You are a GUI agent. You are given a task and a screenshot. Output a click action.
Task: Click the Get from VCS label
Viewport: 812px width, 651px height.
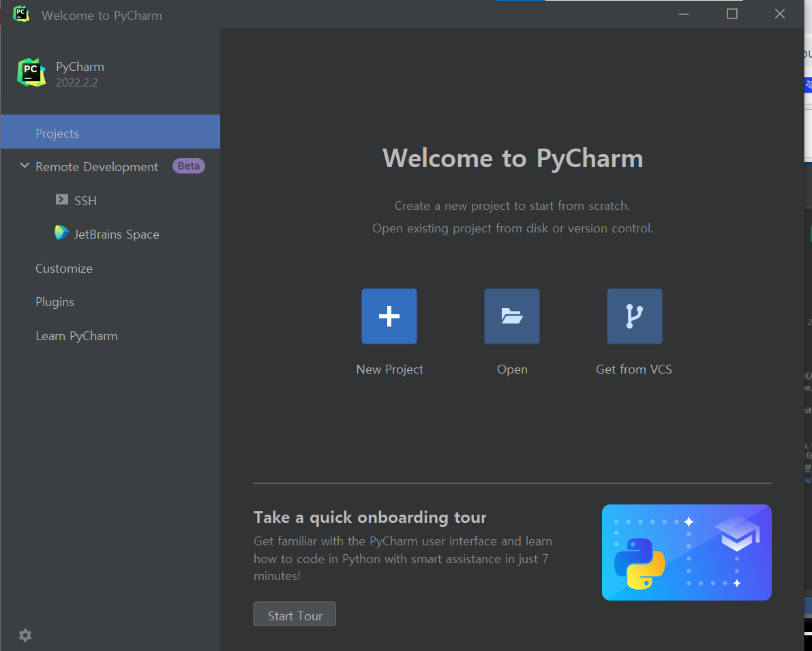tap(634, 369)
